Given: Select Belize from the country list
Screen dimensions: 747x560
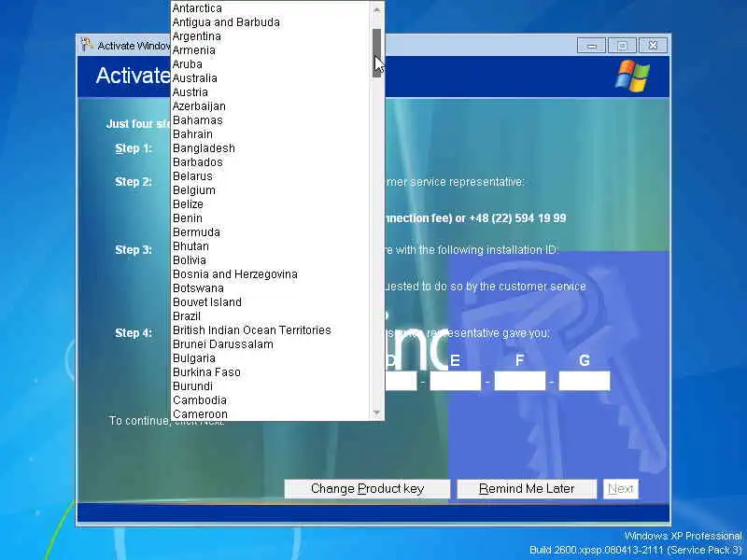Looking at the screenshot, I should pos(270,203).
